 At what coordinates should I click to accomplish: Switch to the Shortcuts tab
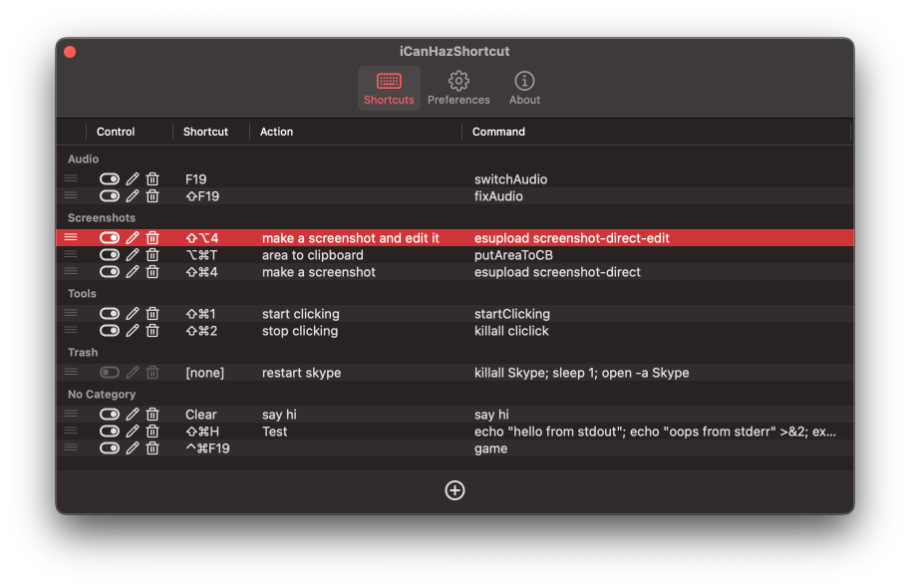click(x=389, y=89)
